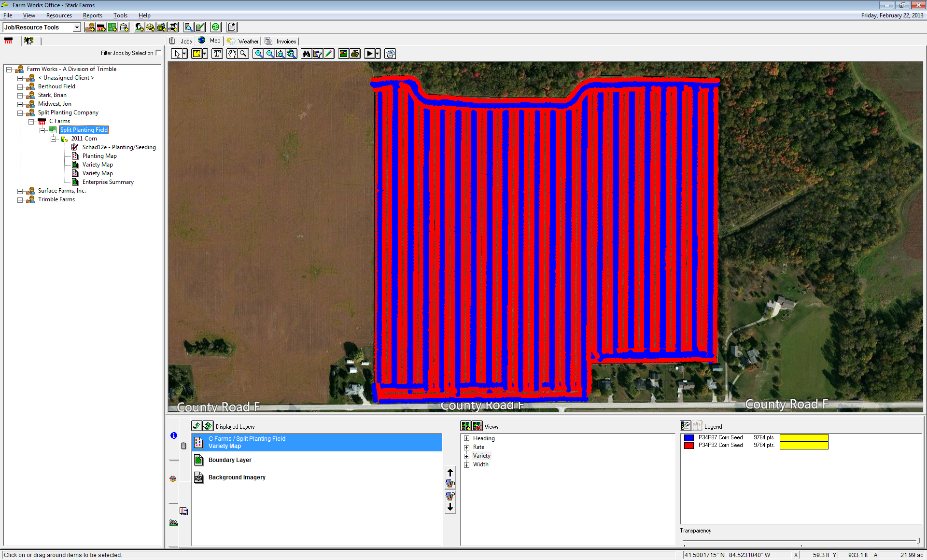927x560 pixels.
Task: Click the farms red barn tab icon
Action: (x=9, y=41)
